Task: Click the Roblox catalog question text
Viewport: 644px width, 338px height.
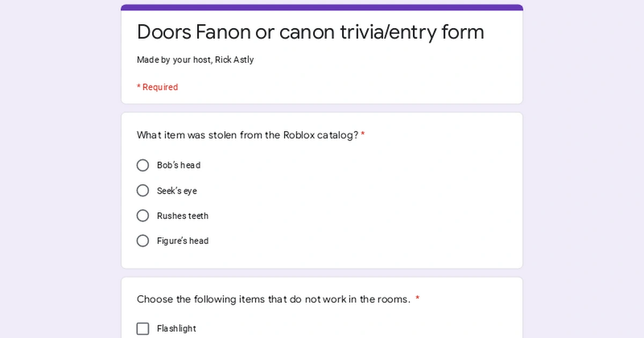Action: coord(247,135)
